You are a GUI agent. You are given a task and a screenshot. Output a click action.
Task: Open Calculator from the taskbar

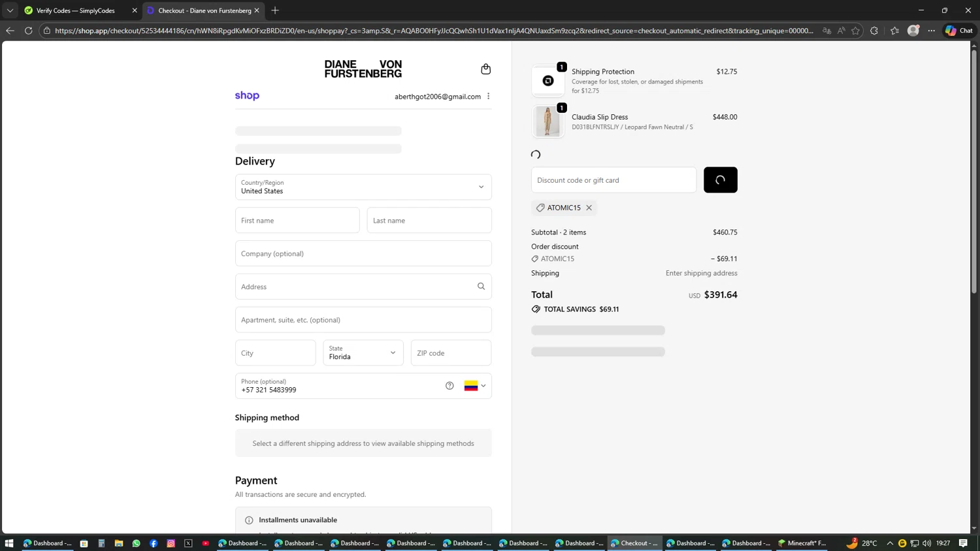[x=101, y=543]
